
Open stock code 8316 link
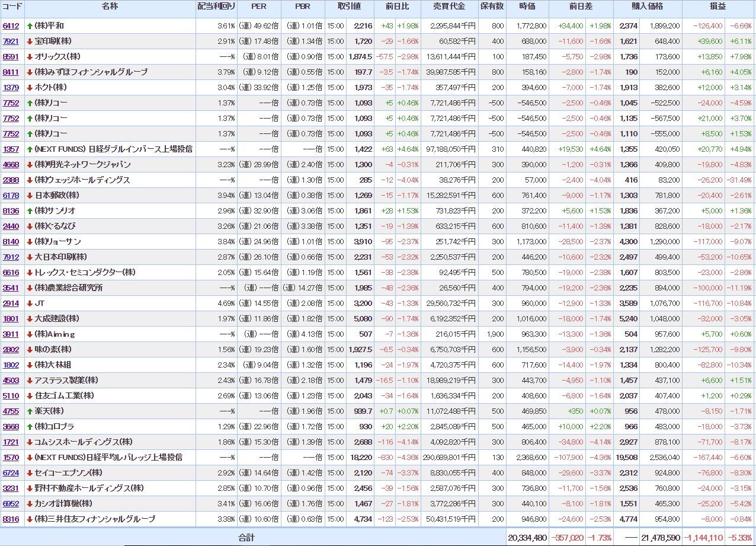pyautogui.click(x=11, y=519)
